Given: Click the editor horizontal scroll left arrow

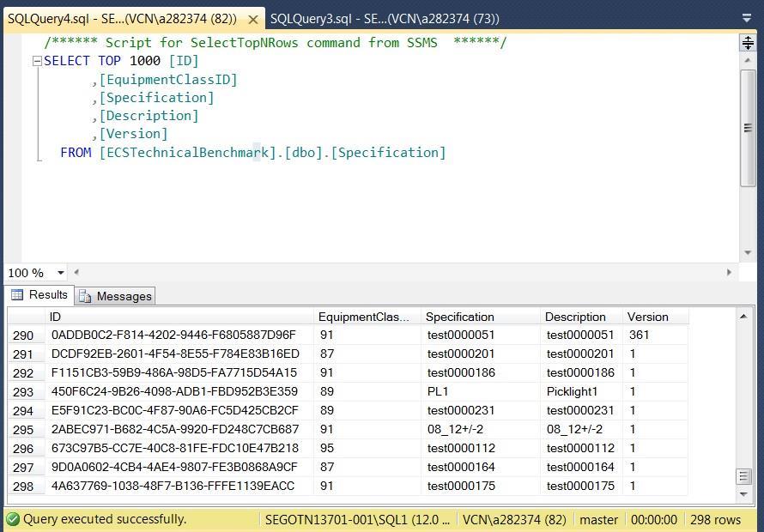Looking at the screenshot, I should tap(76, 272).
